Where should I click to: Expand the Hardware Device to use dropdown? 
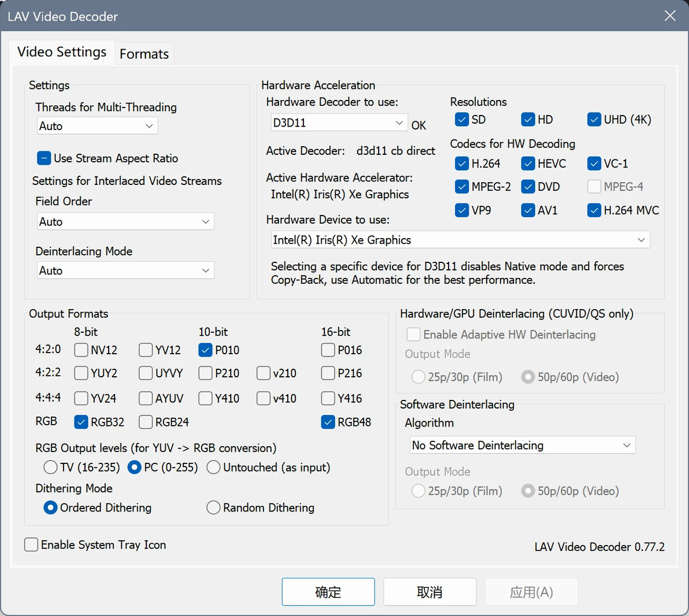tap(460, 240)
